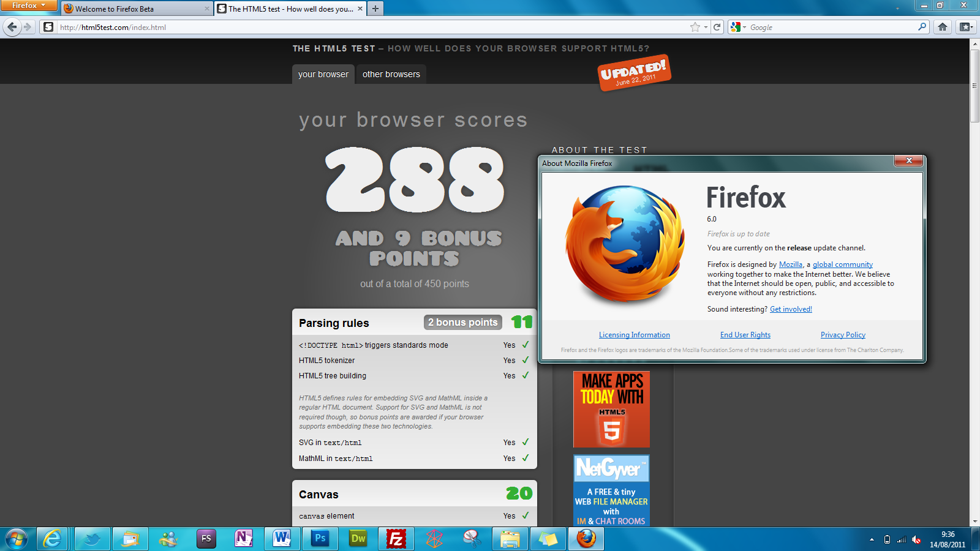Image resolution: width=980 pixels, height=551 pixels.
Task: Click the NetGyver web file manager ad
Action: pos(611,490)
